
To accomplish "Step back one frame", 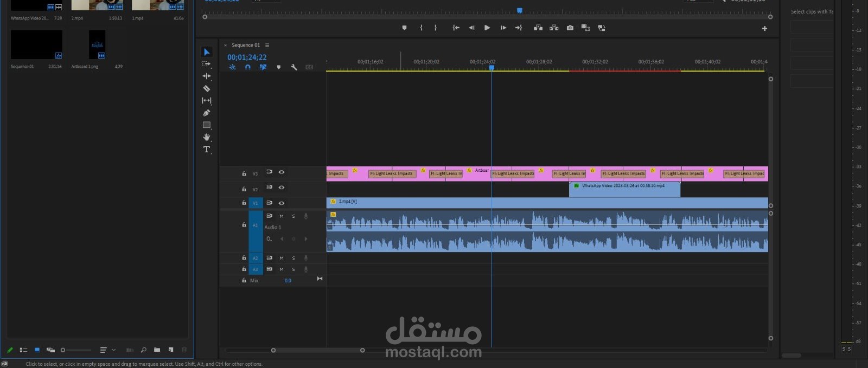I will point(471,28).
